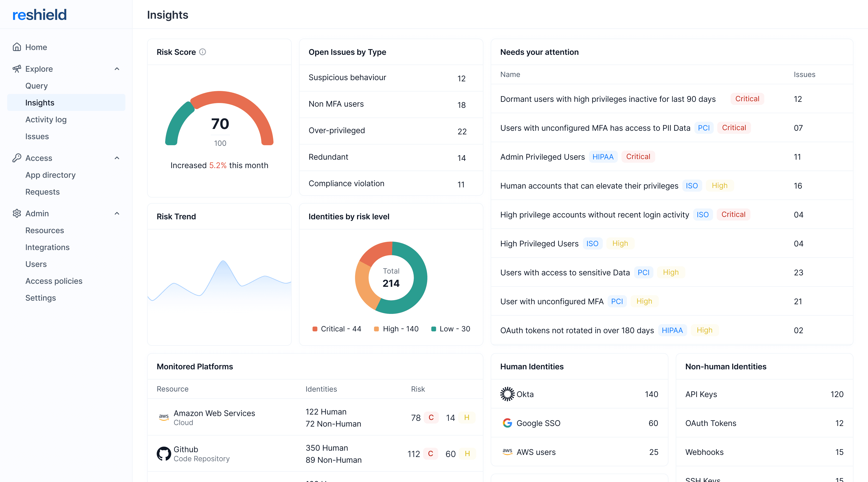
Task: Click the Access key icon
Action: pyautogui.click(x=17, y=158)
